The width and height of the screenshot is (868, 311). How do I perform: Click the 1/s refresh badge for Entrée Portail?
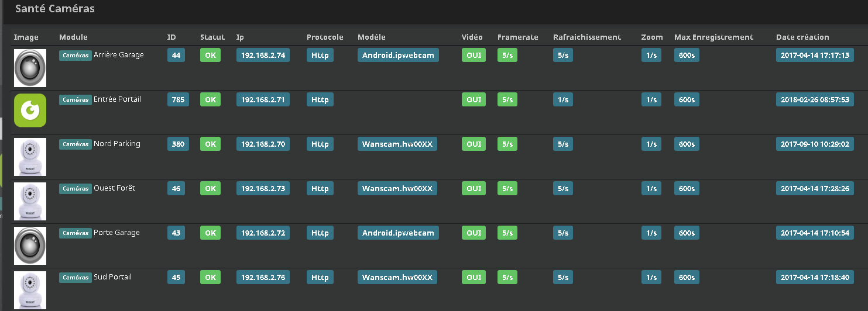pyautogui.click(x=563, y=100)
